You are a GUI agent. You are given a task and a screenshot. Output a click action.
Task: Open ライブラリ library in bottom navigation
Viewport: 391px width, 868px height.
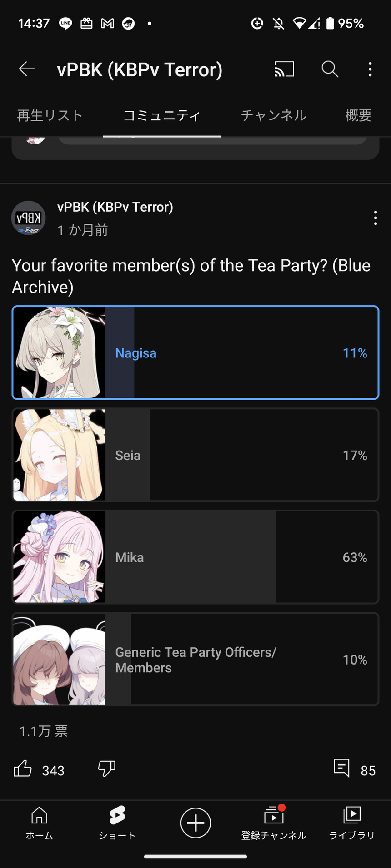click(x=352, y=822)
